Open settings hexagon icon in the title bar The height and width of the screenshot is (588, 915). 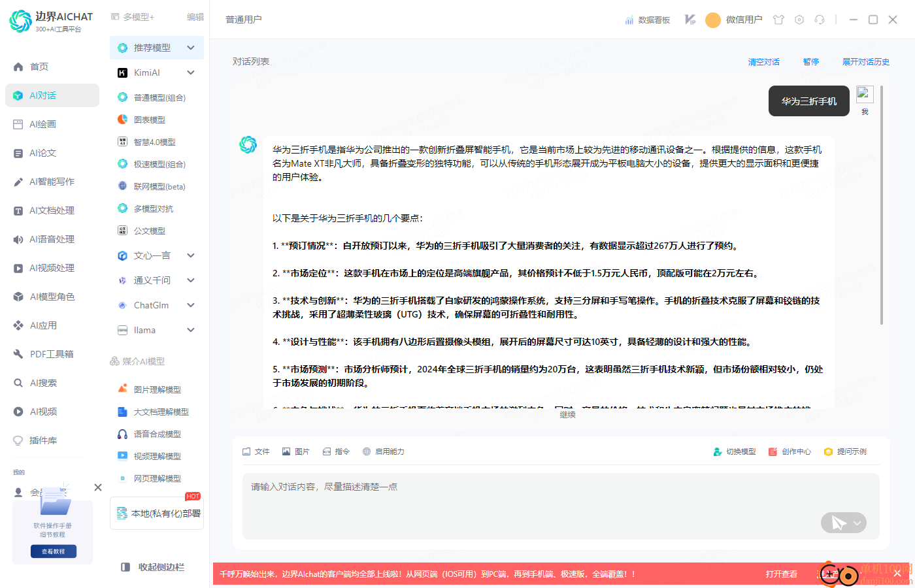point(799,20)
